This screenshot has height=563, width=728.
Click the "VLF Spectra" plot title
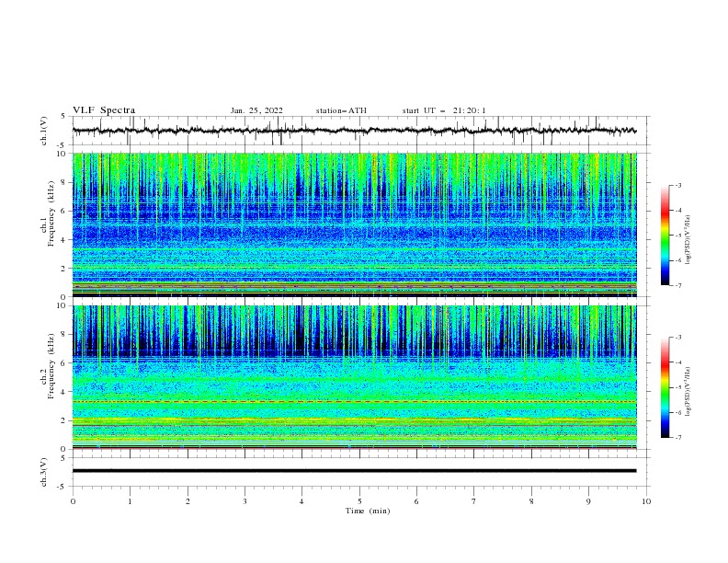[x=104, y=110]
